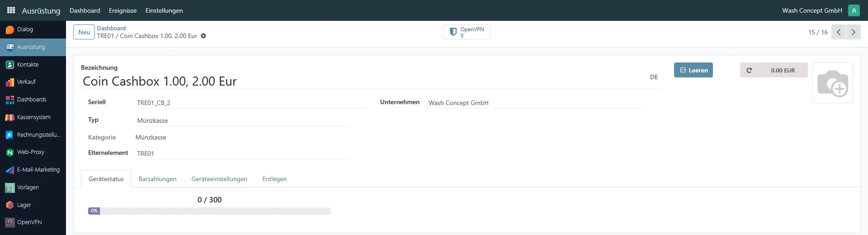Click the record pager 15 / 16
868x235 pixels.
coord(818,32)
